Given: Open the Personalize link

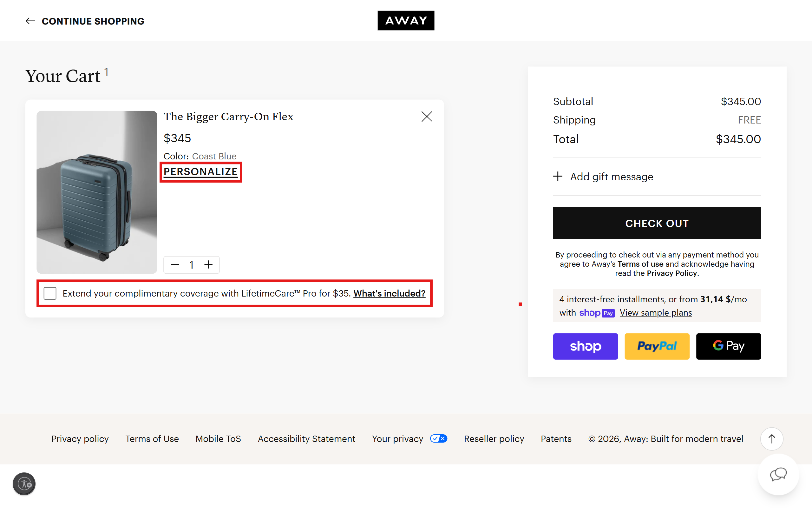Looking at the screenshot, I should pos(201,172).
